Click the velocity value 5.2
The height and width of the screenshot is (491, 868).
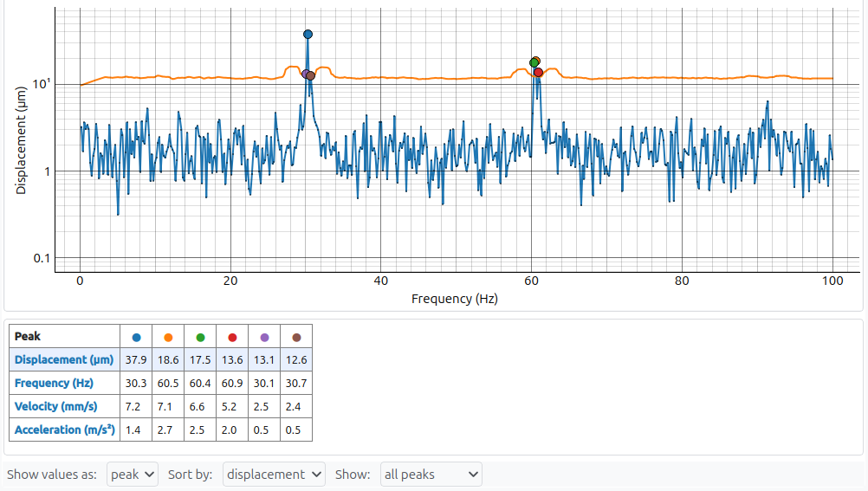point(230,406)
